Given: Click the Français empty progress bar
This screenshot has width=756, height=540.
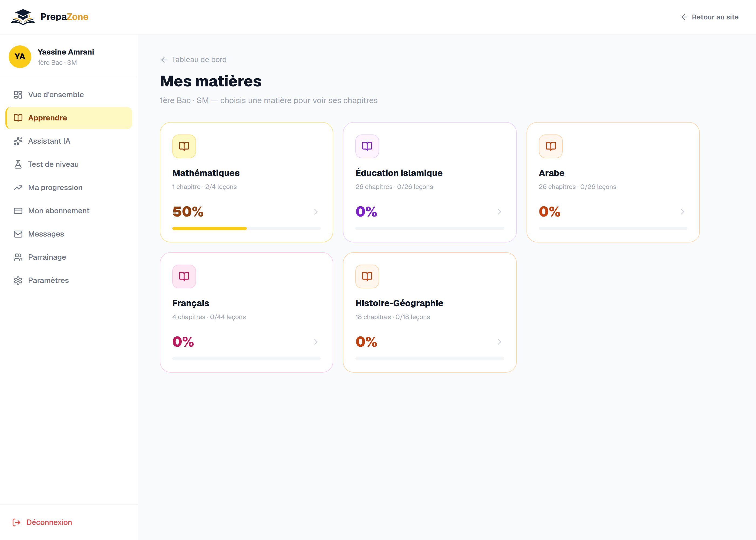Looking at the screenshot, I should coord(246,359).
